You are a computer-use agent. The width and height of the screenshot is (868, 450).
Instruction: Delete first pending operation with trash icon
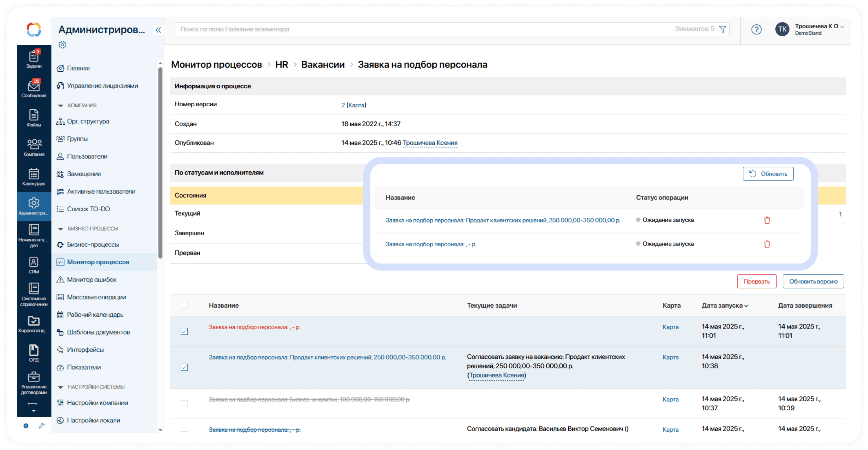pyautogui.click(x=767, y=220)
